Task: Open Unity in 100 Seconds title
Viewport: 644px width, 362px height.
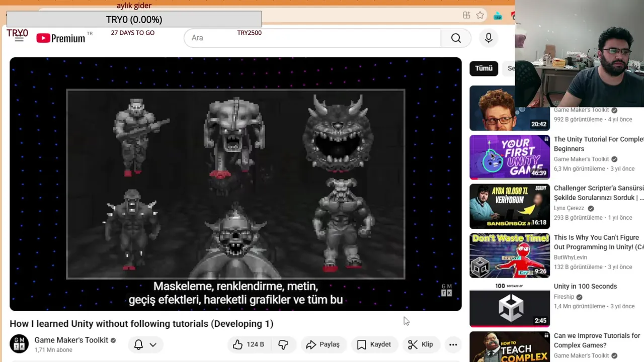Action: [x=585, y=287]
